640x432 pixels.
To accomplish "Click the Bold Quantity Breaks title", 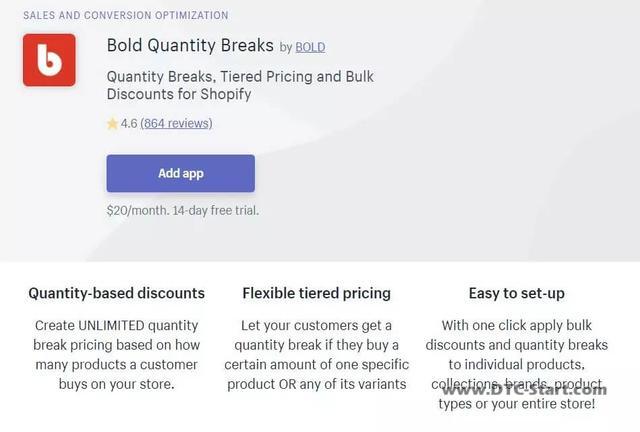I will coord(190,45).
